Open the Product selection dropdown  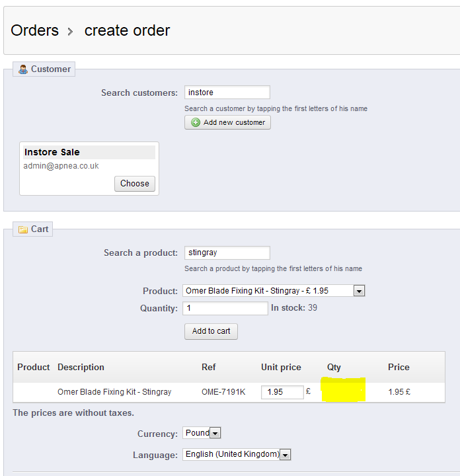pos(359,291)
